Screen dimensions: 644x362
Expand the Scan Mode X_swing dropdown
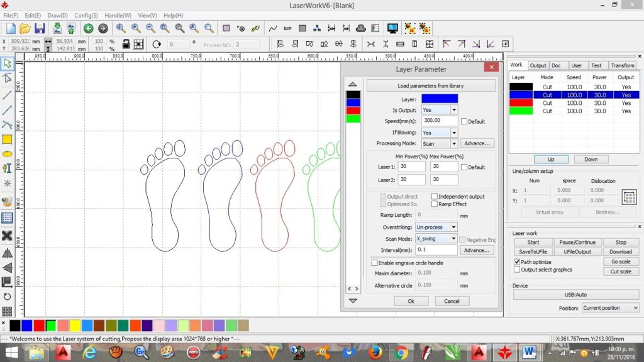453,239
